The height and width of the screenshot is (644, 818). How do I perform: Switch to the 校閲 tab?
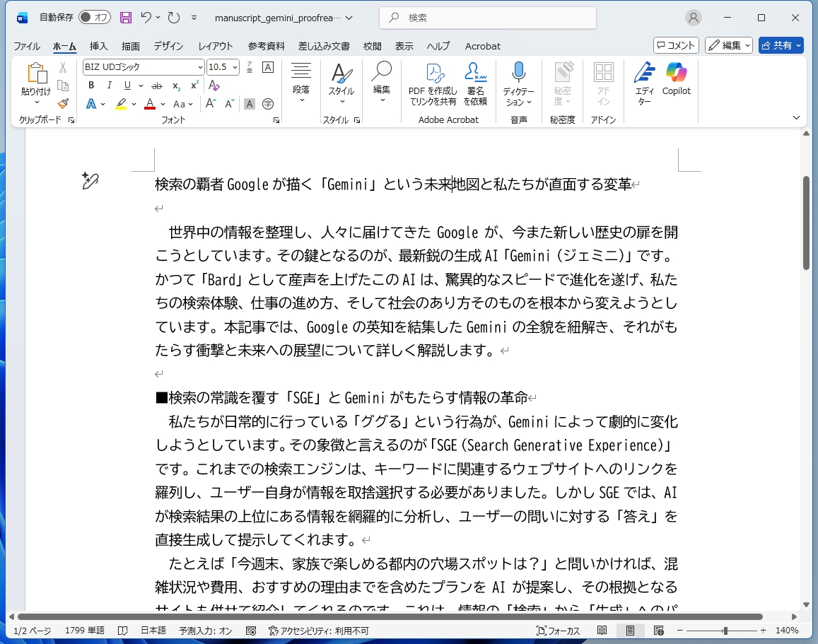point(373,46)
